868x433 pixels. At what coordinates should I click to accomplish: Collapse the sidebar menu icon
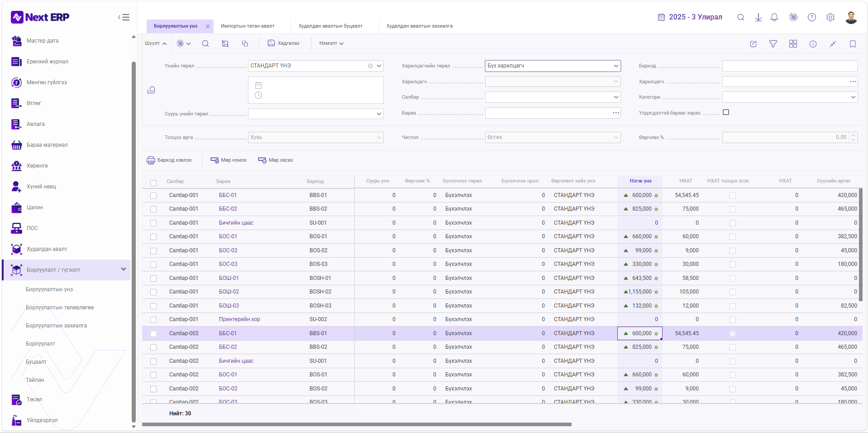coord(124,17)
